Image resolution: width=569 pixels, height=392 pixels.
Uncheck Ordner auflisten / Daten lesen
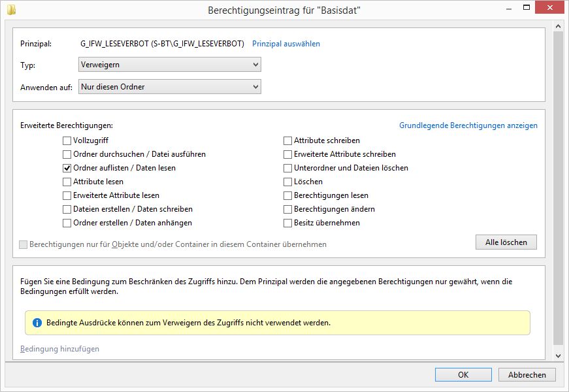pyautogui.click(x=67, y=168)
